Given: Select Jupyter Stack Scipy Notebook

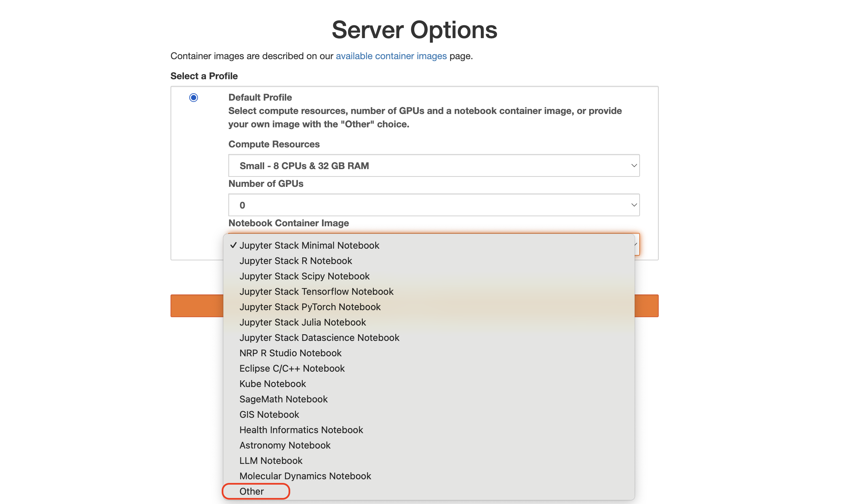Looking at the screenshot, I should pyautogui.click(x=429, y=276).
